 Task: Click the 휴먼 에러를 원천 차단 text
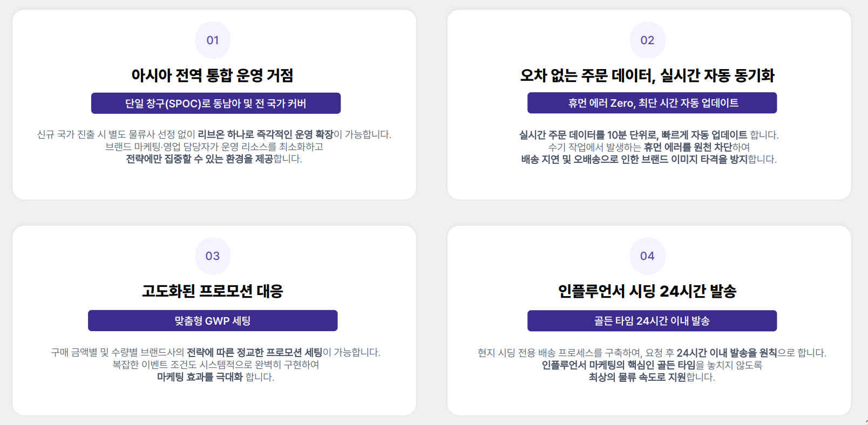[688, 147]
